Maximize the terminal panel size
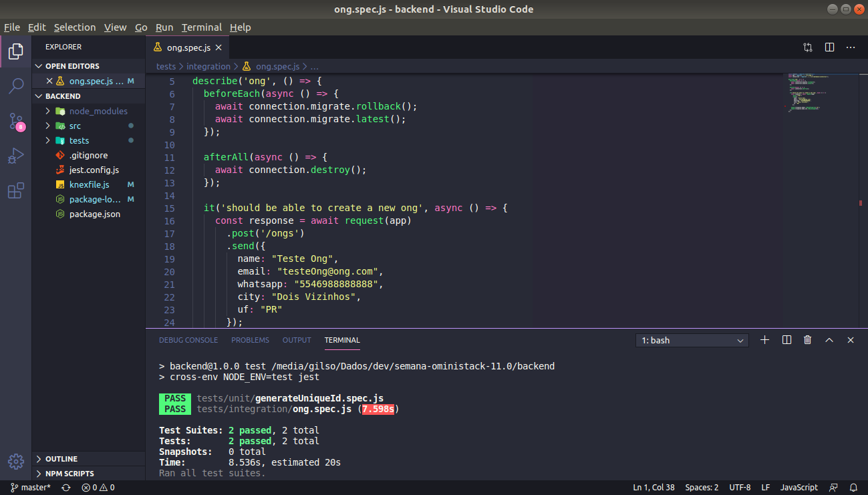Image resolution: width=868 pixels, height=495 pixels. point(829,340)
